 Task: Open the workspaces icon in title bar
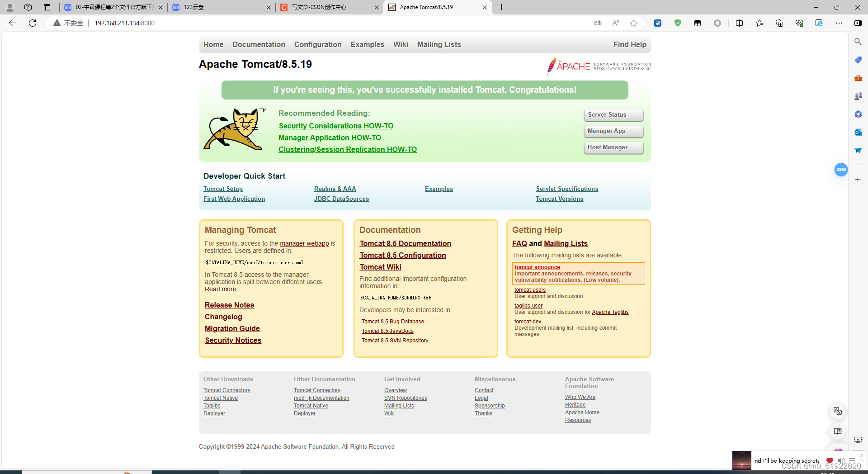tap(28, 7)
